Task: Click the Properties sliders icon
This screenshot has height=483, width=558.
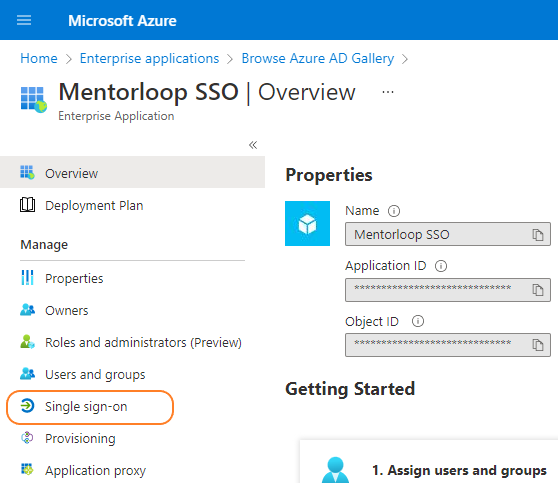Action: (x=27, y=278)
